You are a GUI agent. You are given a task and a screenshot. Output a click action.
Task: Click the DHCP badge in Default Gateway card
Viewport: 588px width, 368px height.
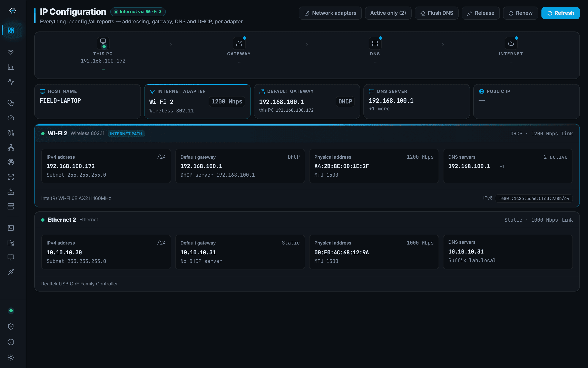345,101
